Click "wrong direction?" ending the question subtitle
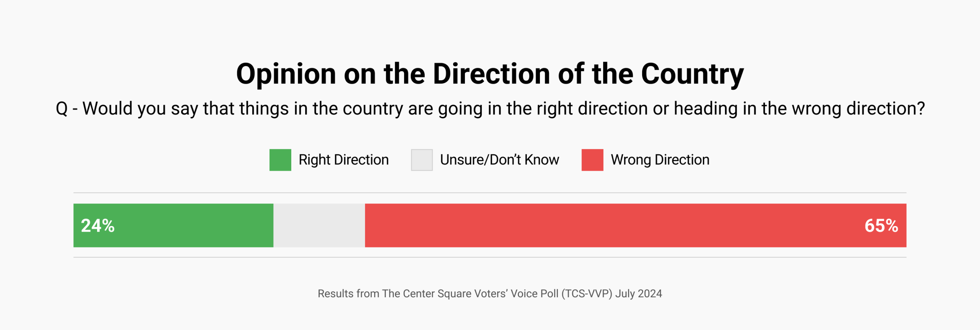This screenshot has width=980, height=330. (x=858, y=109)
